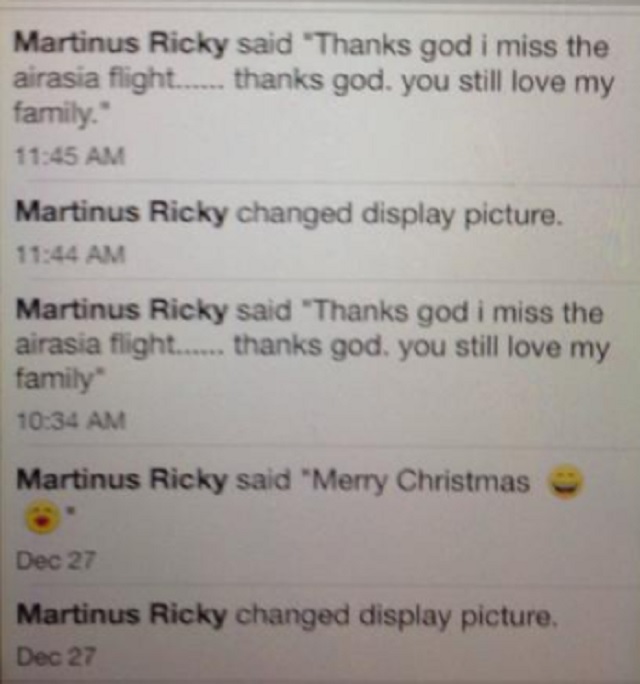Open Martinus Ricky name in 11:45 AM update
This screenshot has height=684, width=640.
[x=121, y=45]
